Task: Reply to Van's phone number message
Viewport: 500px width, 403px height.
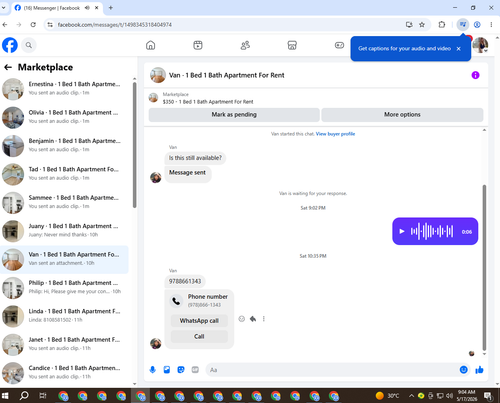Action: click(x=253, y=319)
